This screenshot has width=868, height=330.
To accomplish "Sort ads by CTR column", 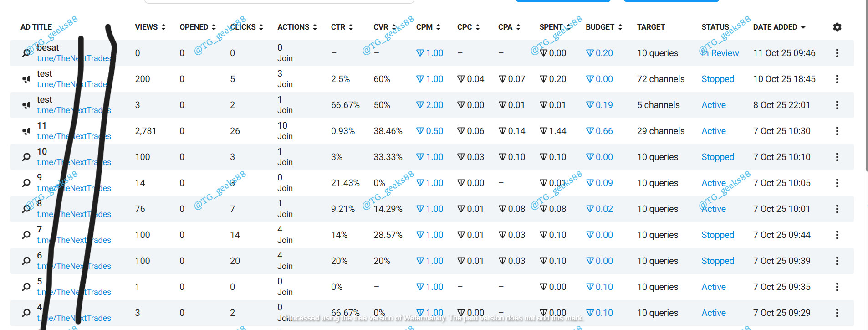I will click(x=342, y=27).
